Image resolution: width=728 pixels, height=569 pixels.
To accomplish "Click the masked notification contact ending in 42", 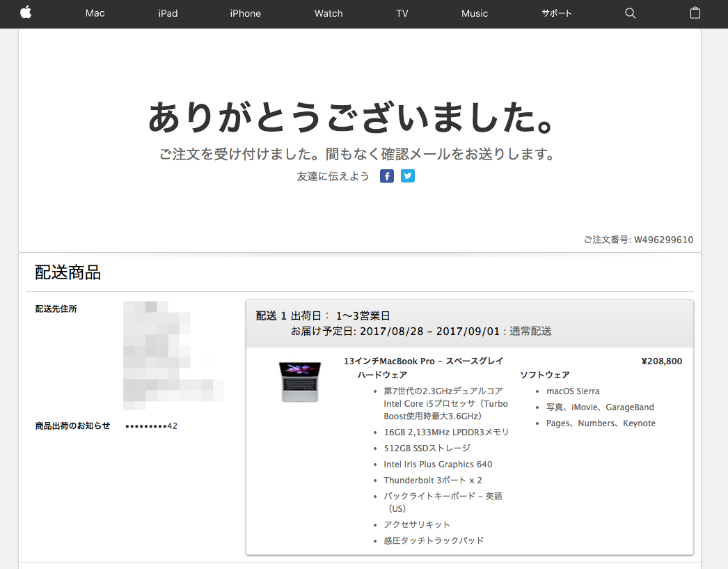I will pyautogui.click(x=151, y=426).
